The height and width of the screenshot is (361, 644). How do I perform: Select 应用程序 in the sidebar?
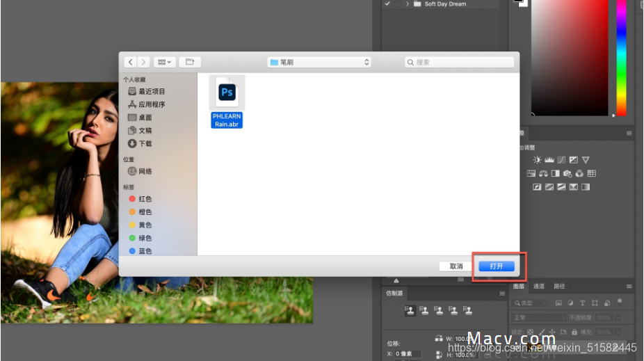tap(146, 104)
